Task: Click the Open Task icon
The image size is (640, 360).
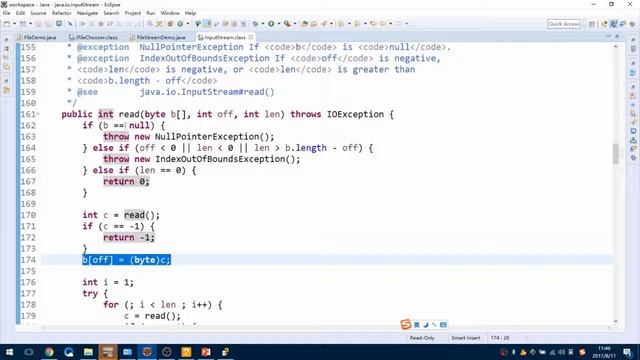Action: click(x=314, y=24)
